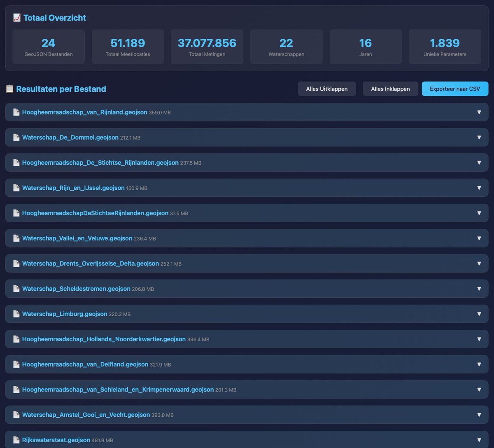Click file icon beside Waterschap_Amstel_Gooi_en_Vecht.geojson
Image resolution: width=494 pixels, height=448 pixels.
click(16, 415)
